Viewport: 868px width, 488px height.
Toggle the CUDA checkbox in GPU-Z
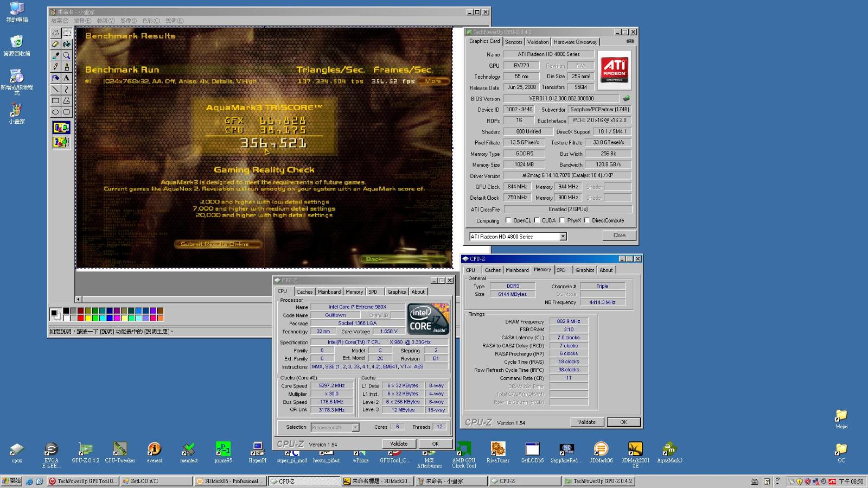pyautogui.click(x=537, y=220)
